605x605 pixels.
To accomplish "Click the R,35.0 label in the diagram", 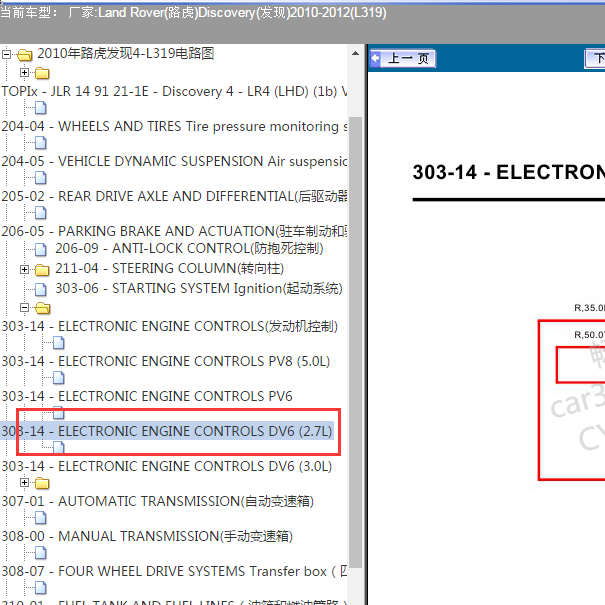I will [589, 308].
